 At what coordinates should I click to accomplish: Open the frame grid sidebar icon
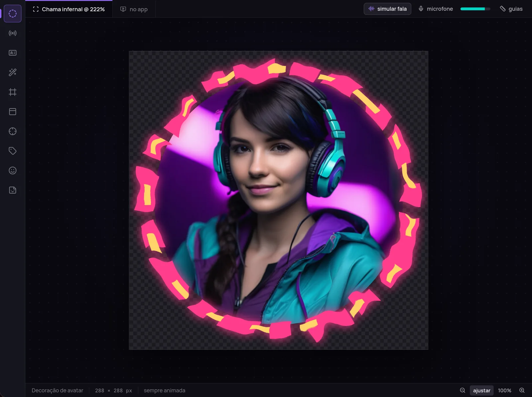pyautogui.click(x=13, y=92)
